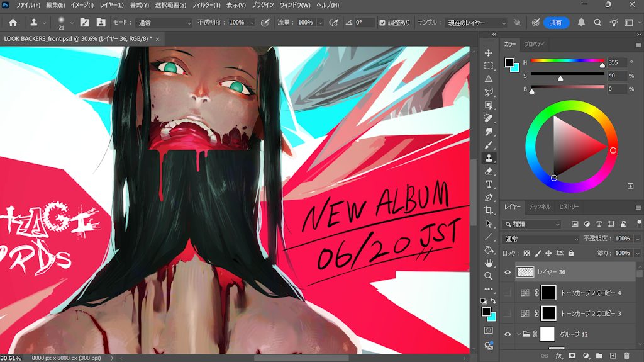Open layer 塗り fill dropdown arrow
This screenshot has width=644, height=362.
(638, 253)
